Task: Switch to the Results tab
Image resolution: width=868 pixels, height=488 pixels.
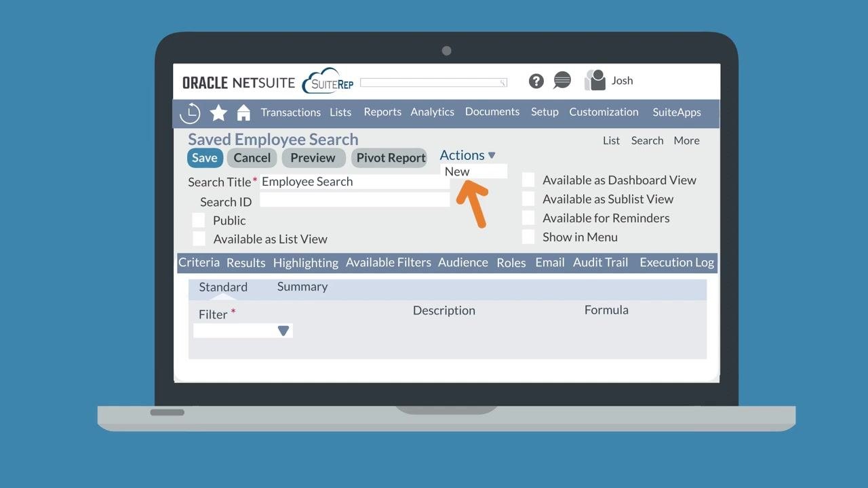Action: [x=245, y=262]
